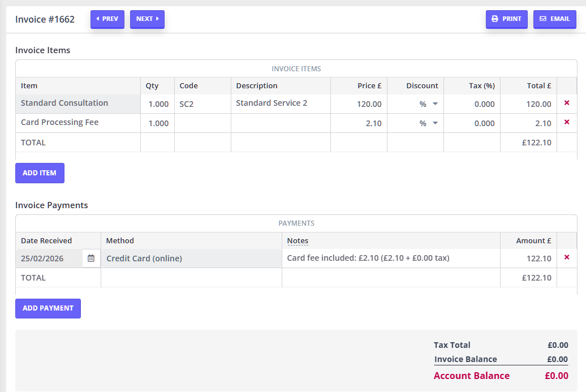This screenshot has width=586, height=392.
Task: Edit the Standard Service 2 description
Action: (x=281, y=104)
